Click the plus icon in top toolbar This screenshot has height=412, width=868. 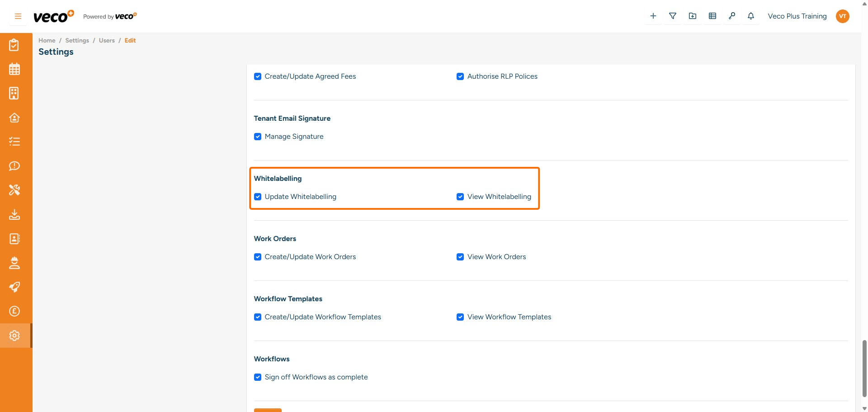653,16
